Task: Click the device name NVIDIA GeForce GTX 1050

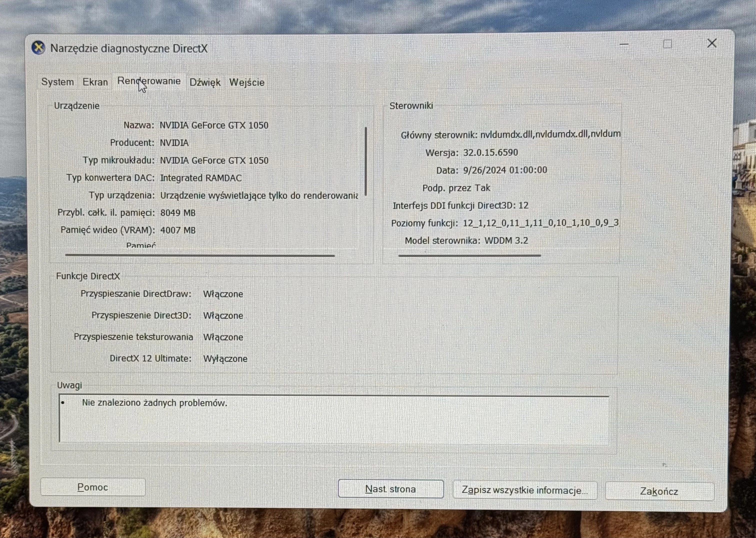Action: (x=214, y=125)
